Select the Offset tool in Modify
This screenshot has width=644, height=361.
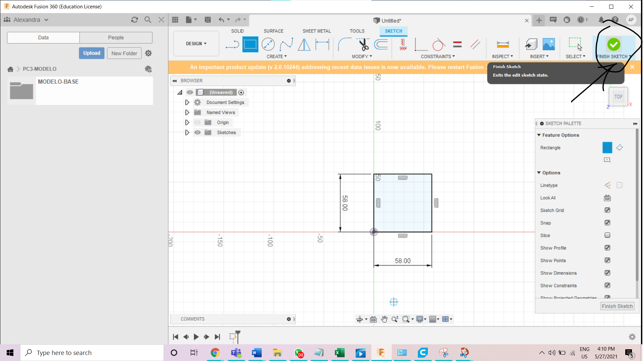point(381,44)
